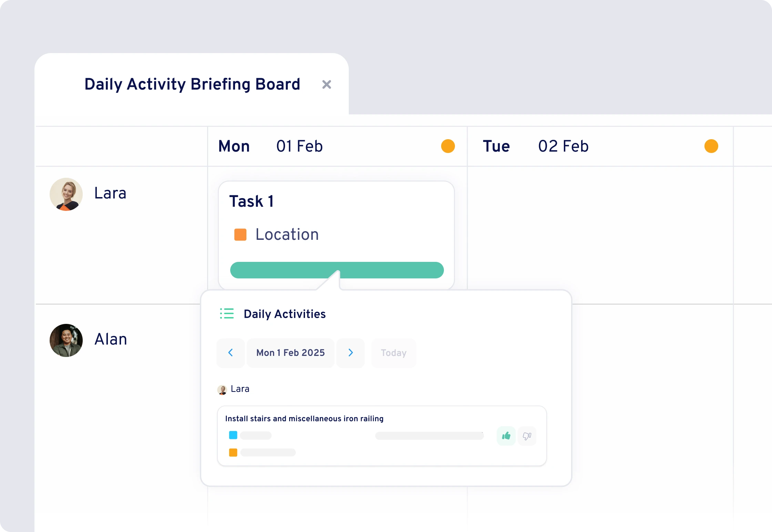This screenshot has width=772, height=532.
Task: Open the Mon 1 Feb 2025 date picker
Action: (290, 352)
